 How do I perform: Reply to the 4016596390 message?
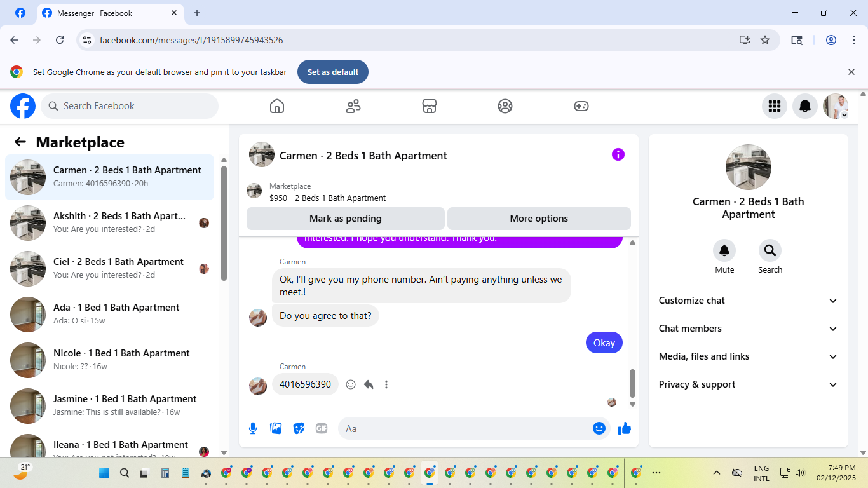click(369, 384)
